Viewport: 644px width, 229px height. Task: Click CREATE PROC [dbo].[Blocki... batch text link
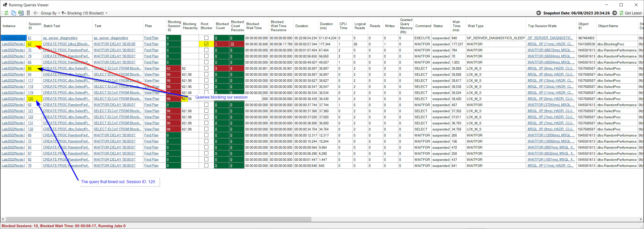click(66, 44)
